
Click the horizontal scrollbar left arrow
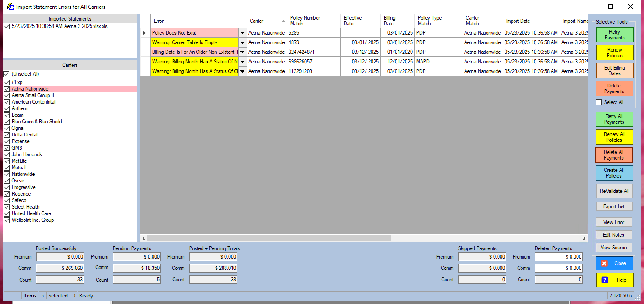pyautogui.click(x=144, y=238)
